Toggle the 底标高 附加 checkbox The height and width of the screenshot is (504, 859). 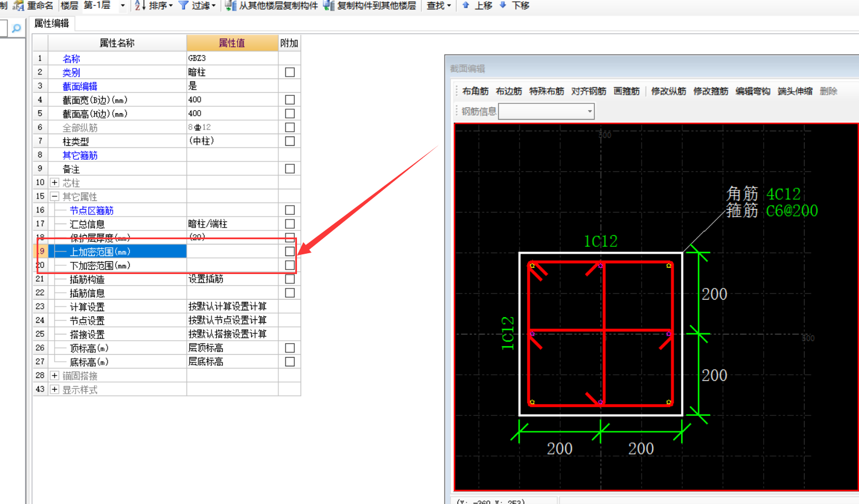click(290, 362)
